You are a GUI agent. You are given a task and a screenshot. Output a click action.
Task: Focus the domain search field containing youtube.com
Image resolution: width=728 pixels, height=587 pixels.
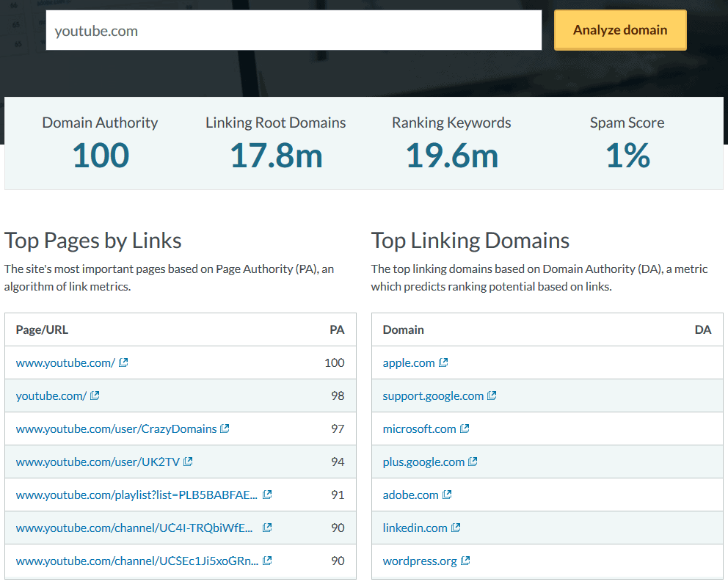(294, 30)
